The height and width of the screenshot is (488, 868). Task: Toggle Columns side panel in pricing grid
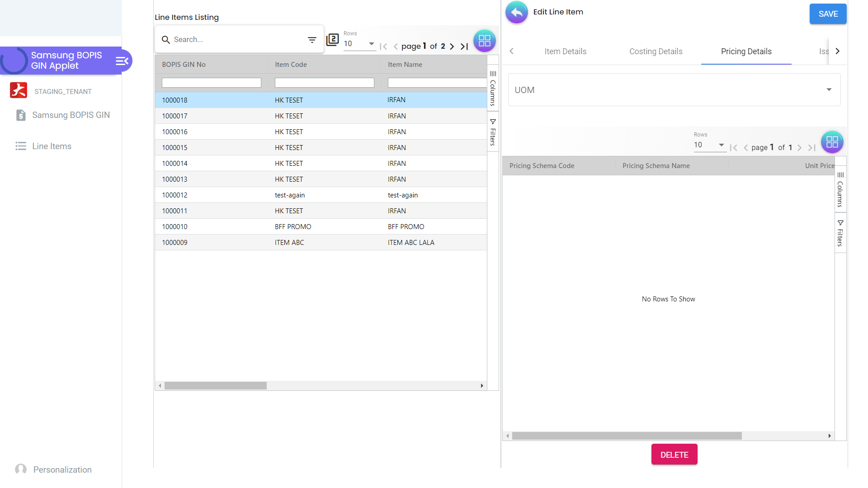840,189
